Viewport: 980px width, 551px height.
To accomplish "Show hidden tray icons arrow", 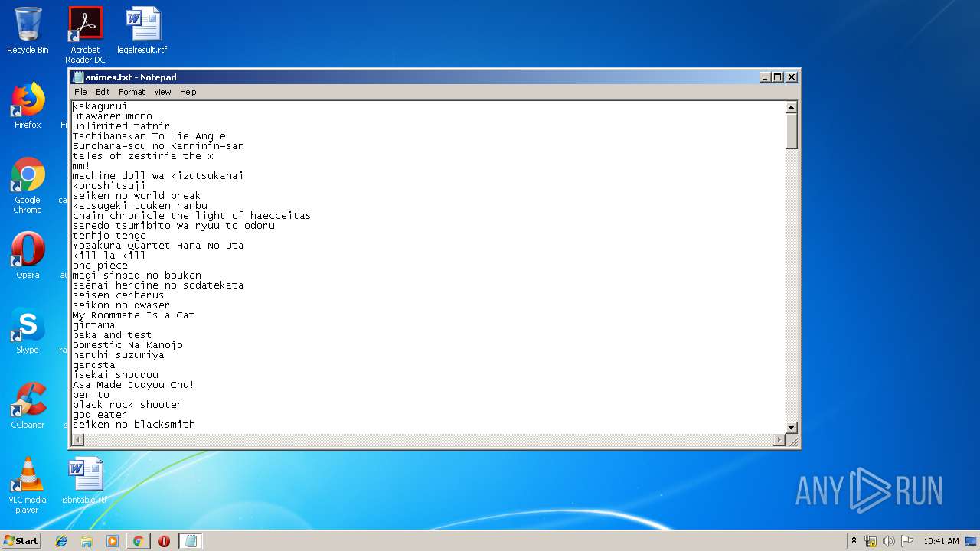I will (854, 541).
